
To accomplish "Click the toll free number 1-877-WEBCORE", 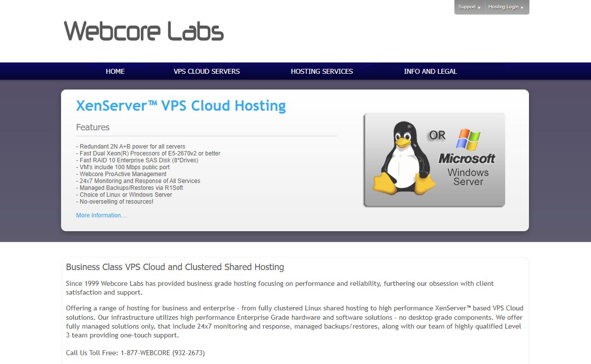I will point(163,353).
